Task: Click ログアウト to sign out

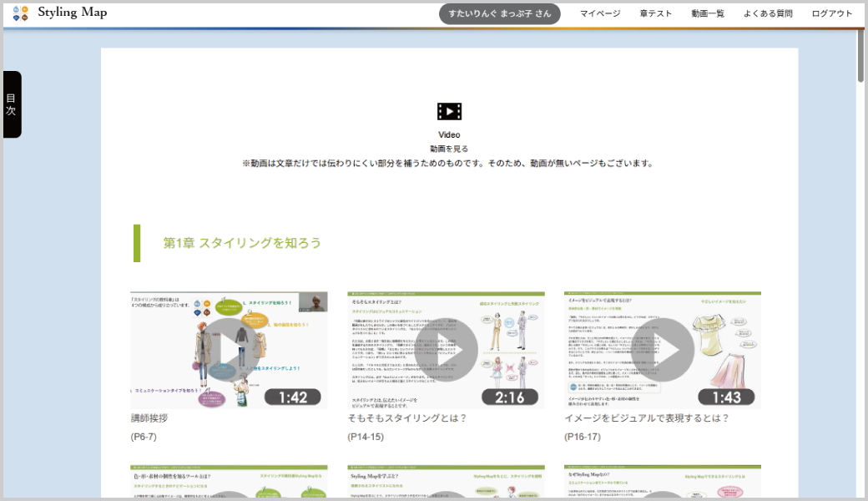Action: coord(832,13)
